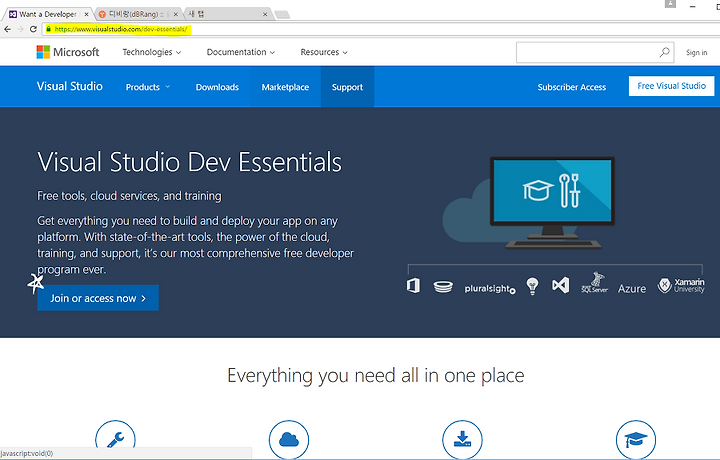Open Subscriber Access link
Viewport: 720px width, 460px height.
[x=572, y=87]
